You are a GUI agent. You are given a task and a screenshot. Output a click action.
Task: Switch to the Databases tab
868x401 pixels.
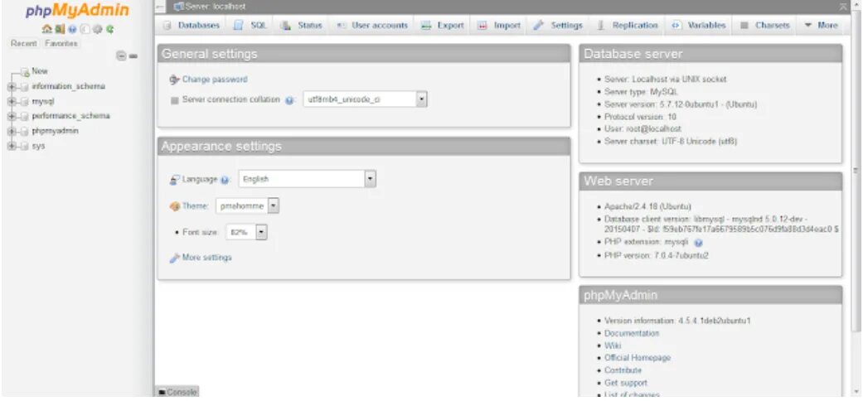pyautogui.click(x=192, y=26)
